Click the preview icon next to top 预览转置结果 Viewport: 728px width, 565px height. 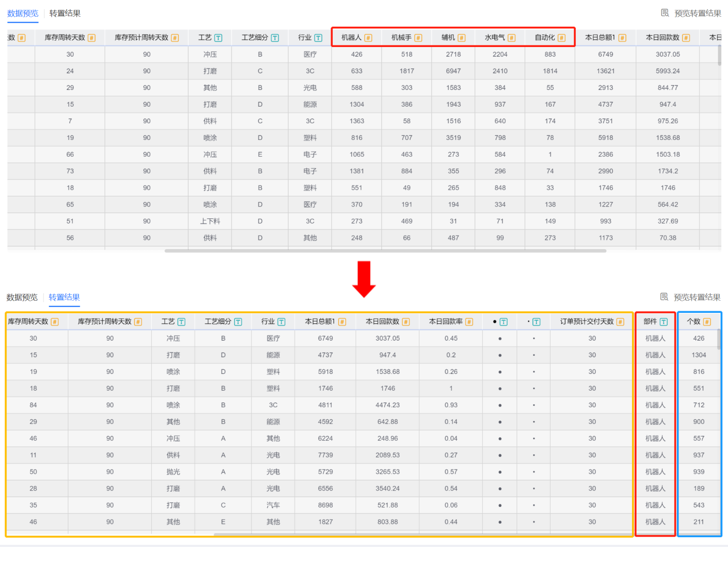click(x=665, y=13)
